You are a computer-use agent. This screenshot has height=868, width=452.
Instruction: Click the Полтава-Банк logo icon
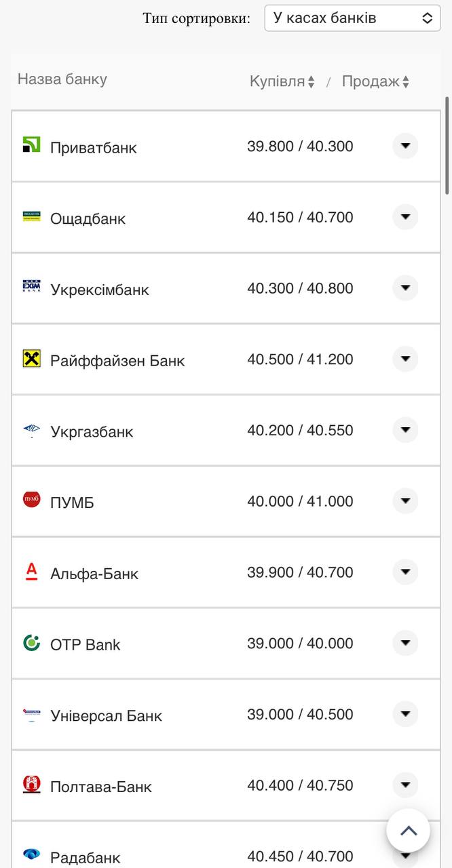click(31, 785)
